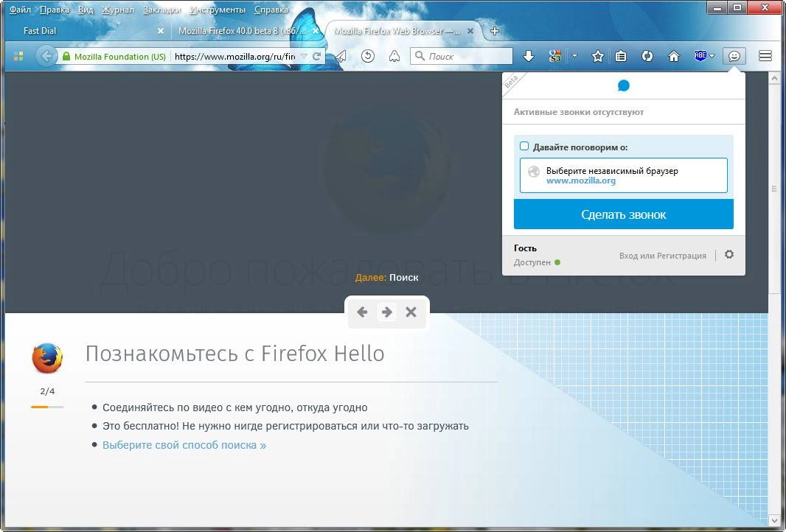Click the 'Далее: Поиск' label
786x532 pixels.
tap(386, 277)
